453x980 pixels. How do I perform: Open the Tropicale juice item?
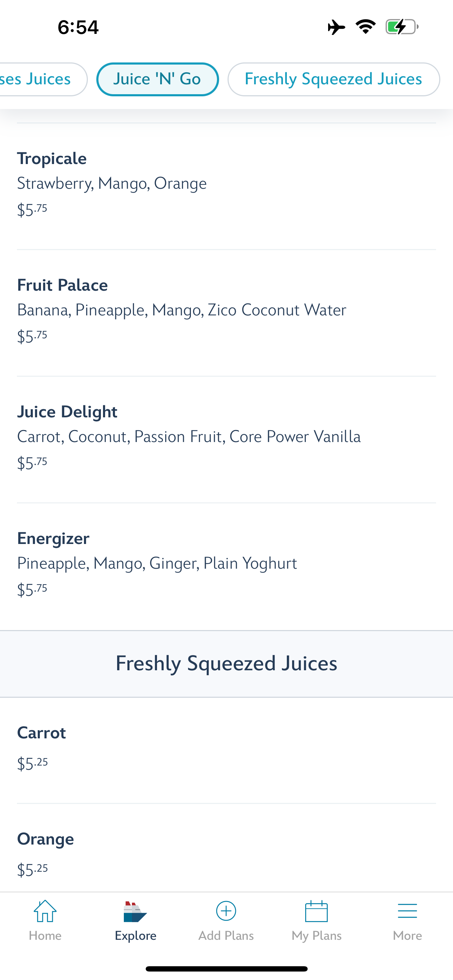226,186
